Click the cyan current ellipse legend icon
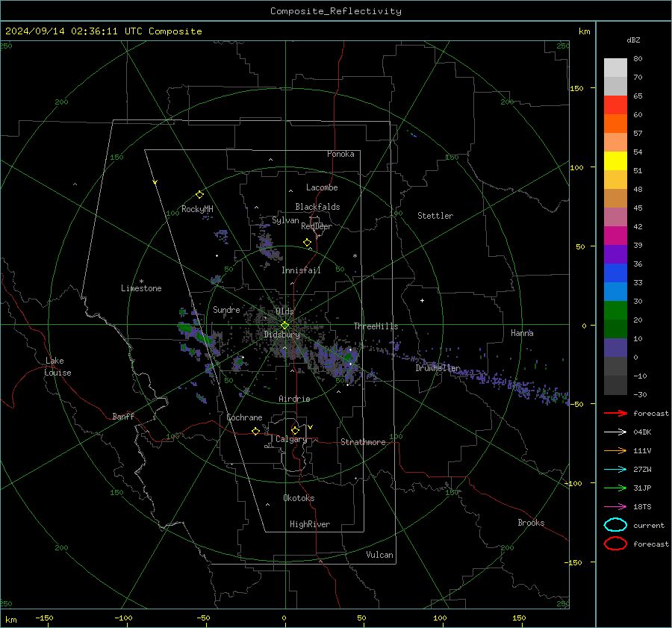This screenshot has width=672, height=628. (x=615, y=525)
